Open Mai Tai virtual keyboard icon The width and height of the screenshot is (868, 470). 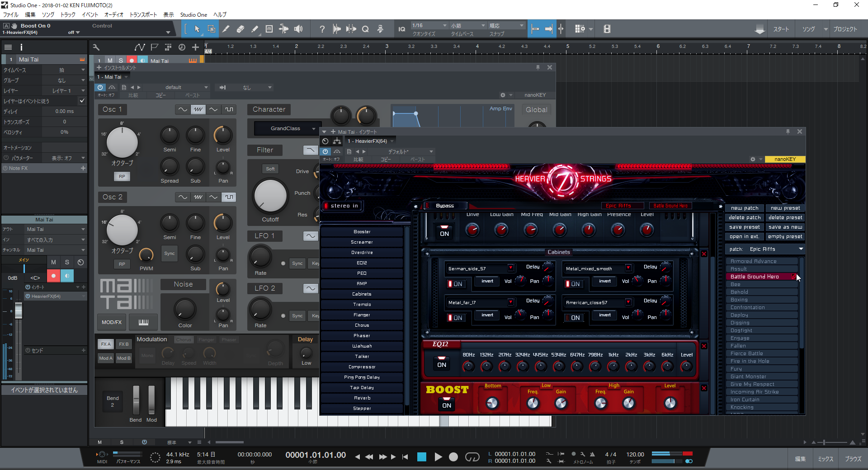click(x=143, y=322)
